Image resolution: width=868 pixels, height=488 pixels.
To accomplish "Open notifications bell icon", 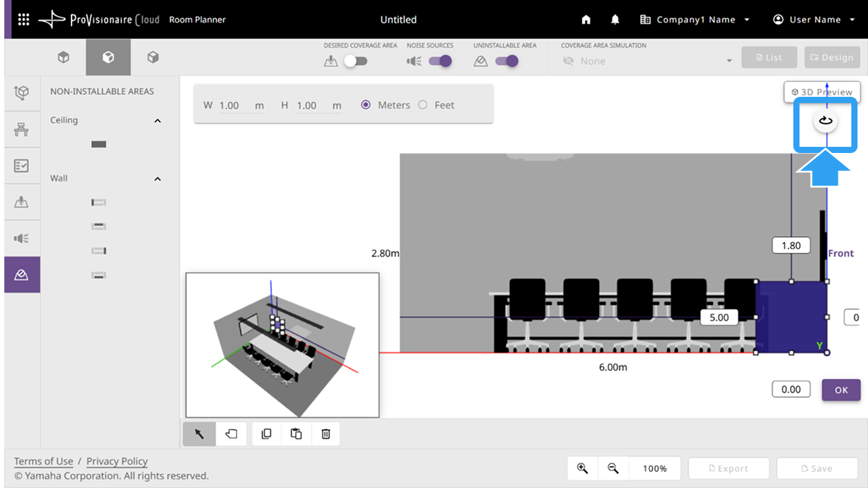I will (615, 20).
